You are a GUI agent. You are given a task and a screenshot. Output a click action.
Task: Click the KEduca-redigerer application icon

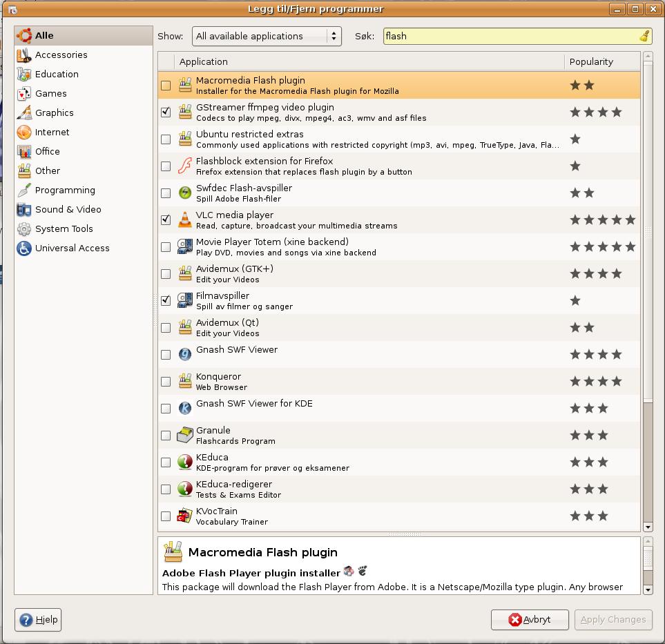(185, 489)
